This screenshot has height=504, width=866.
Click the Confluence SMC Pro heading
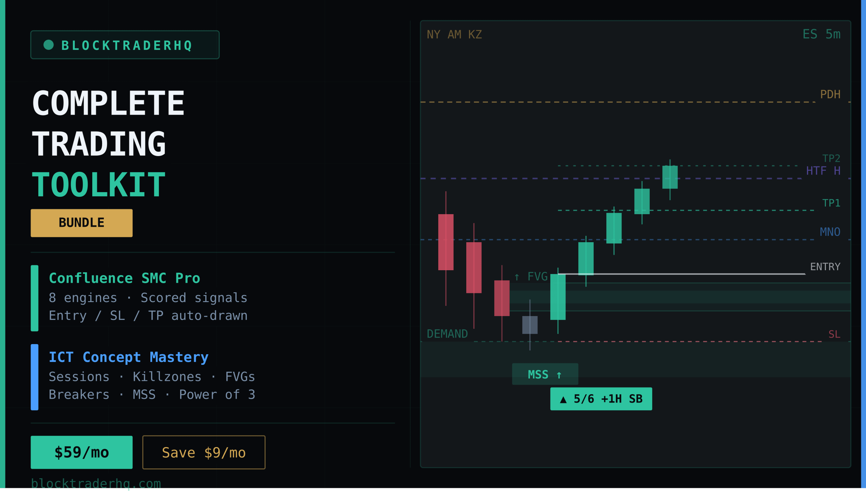click(x=124, y=278)
